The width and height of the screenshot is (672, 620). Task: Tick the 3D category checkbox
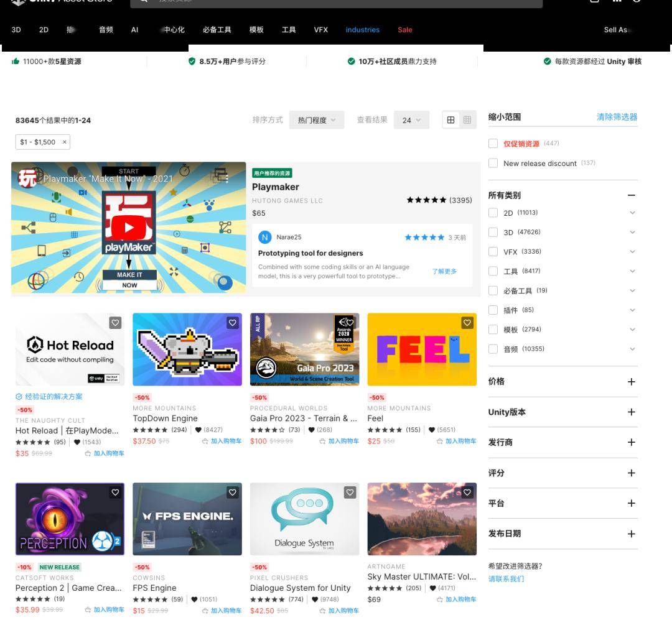[x=493, y=232]
